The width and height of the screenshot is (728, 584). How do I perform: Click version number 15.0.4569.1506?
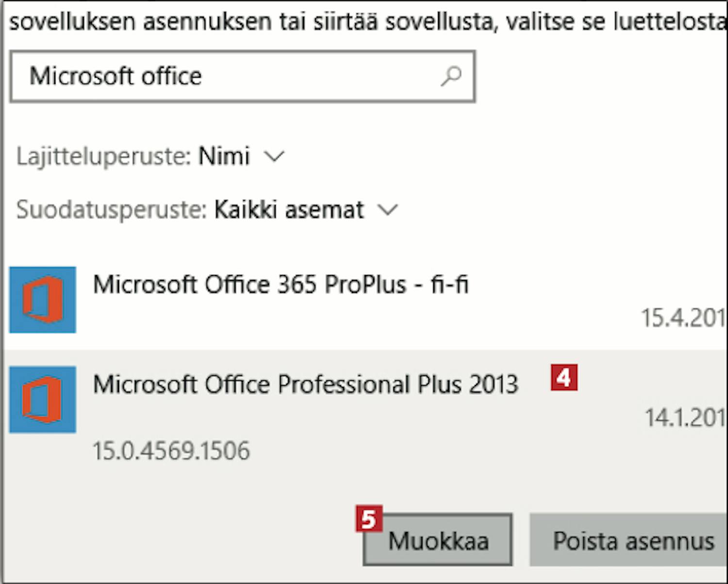[171, 451]
